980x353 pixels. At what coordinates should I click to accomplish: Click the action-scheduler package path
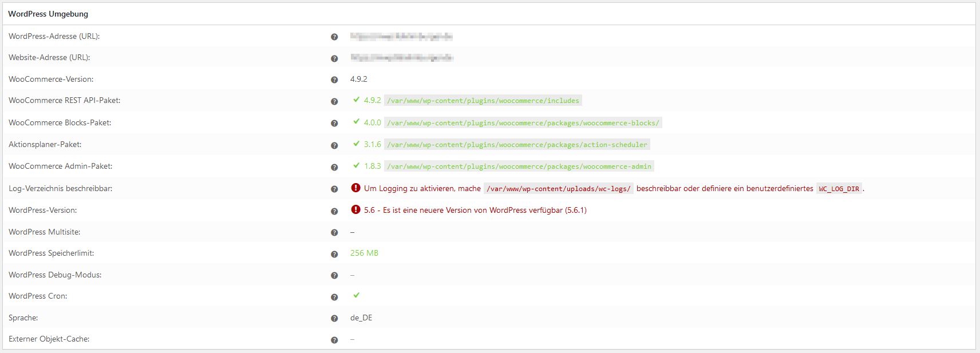517,145
